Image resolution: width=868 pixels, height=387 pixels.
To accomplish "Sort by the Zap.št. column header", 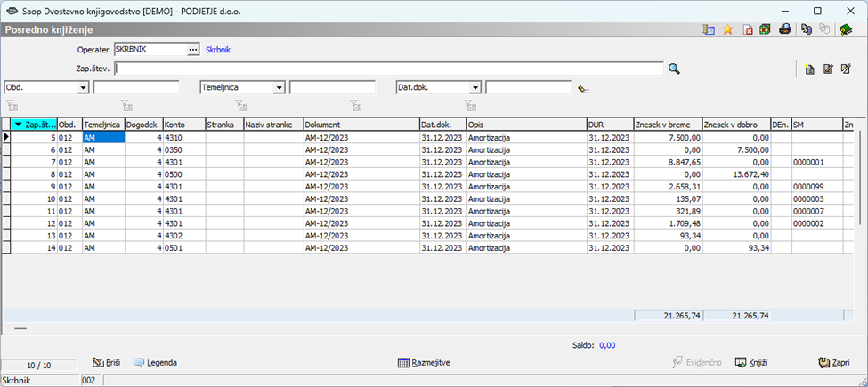I will click(34, 125).
